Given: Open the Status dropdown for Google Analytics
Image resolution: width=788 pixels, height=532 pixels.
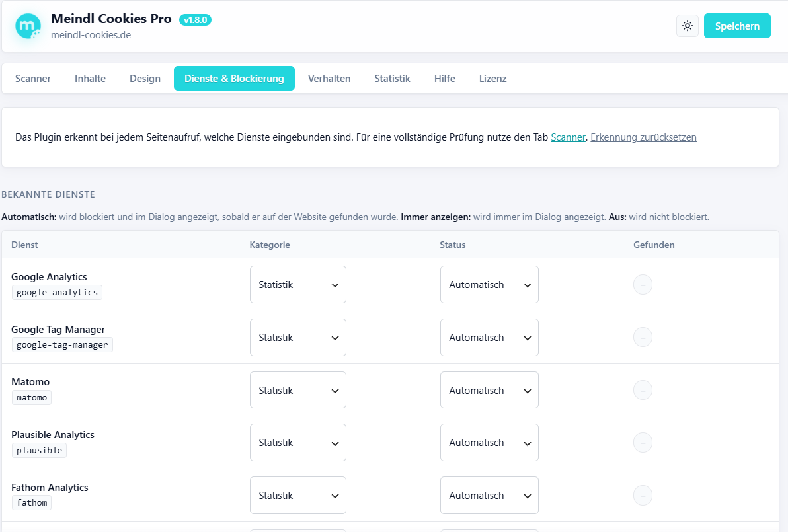Looking at the screenshot, I should pos(489,285).
